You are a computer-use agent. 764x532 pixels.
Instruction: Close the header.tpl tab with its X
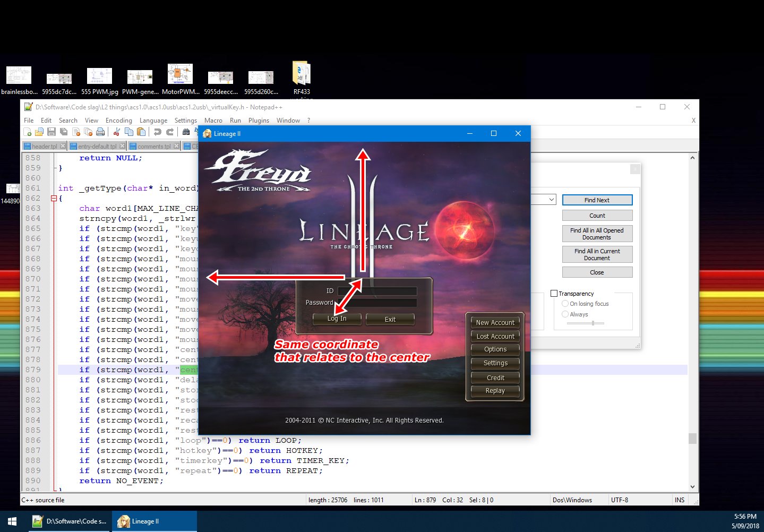pyautogui.click(x=63, y=146)
